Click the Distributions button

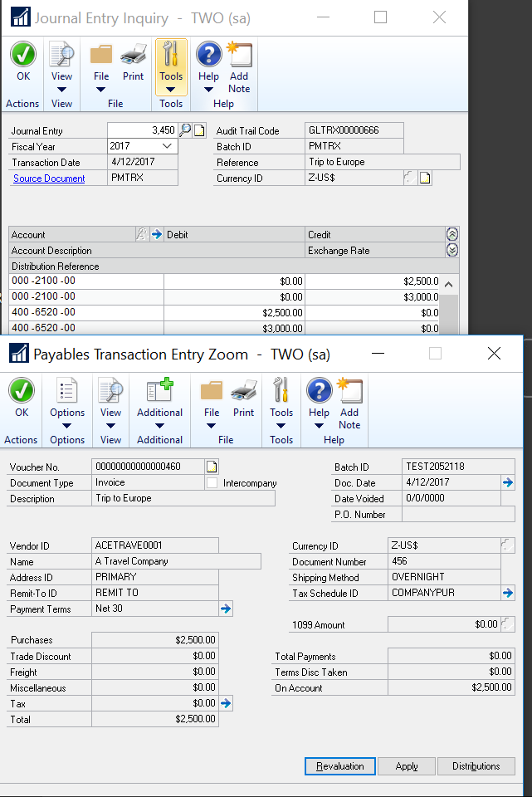pyautogui.click(x=476, y=766)
